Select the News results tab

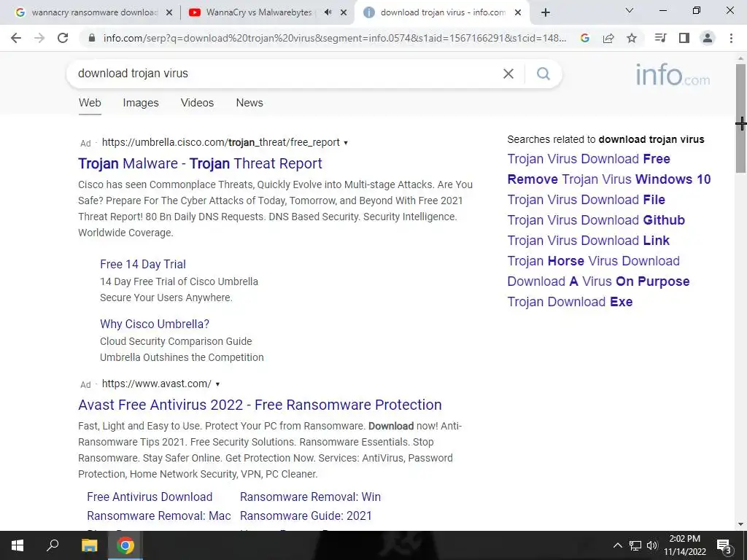[249, 102]
